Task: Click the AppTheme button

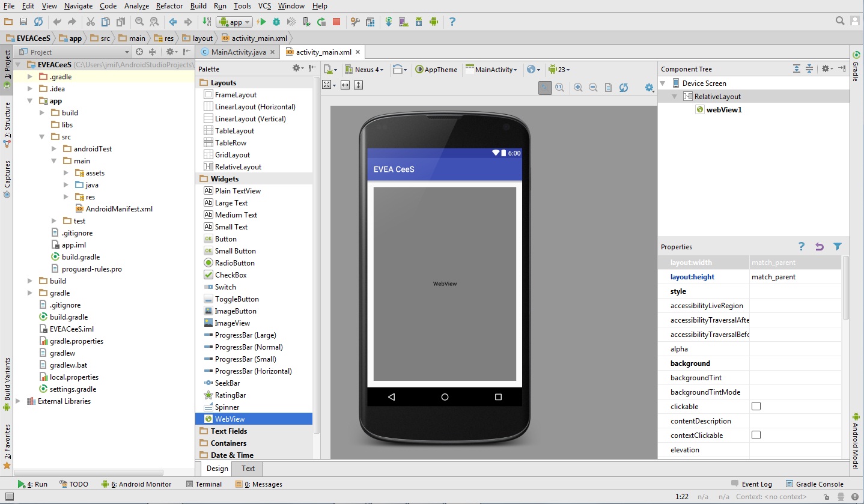Action: point(436,70)
